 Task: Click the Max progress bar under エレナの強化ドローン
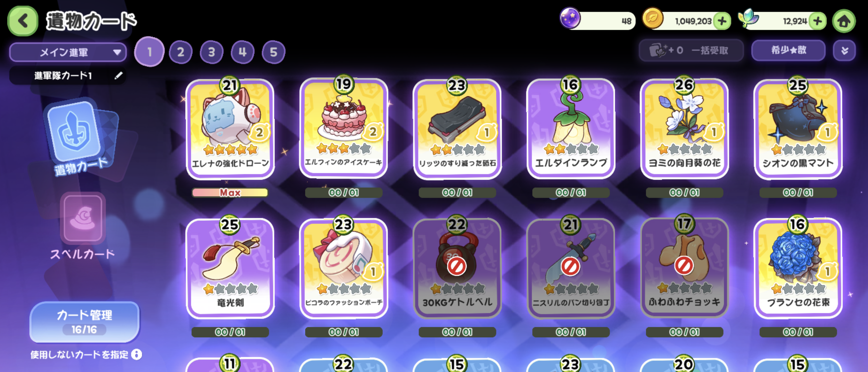(230, 193)
